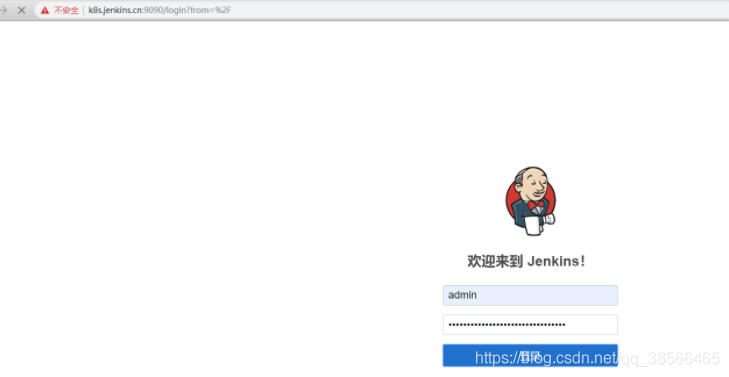
Task: Click the browser forward arrow
Action: (x=4, y=10)
